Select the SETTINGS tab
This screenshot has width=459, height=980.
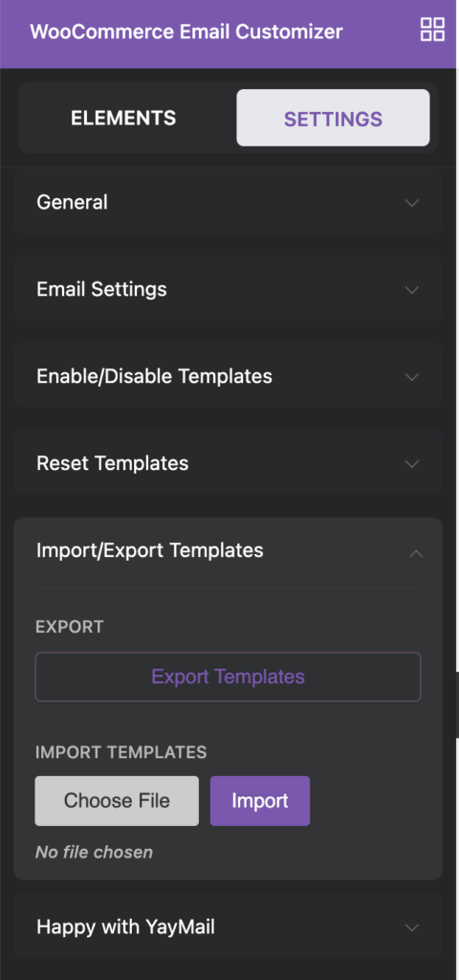333,118
